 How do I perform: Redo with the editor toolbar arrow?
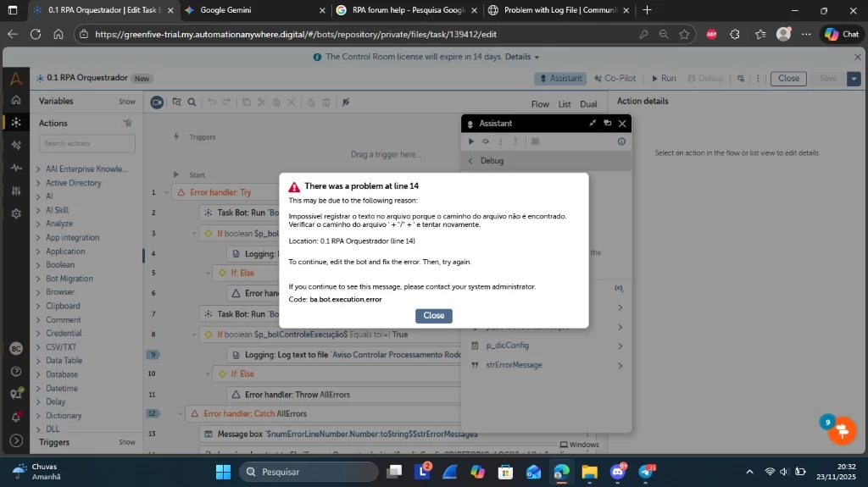[x=226, y=102]
